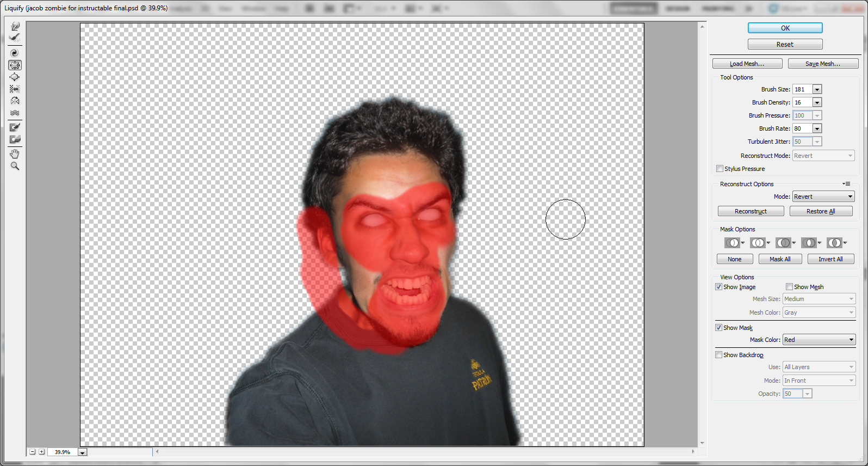The width and height of the screenshot is (868, 466).
Task: Open the Brush Size dropdown arrow
Action: pos(817,89)
